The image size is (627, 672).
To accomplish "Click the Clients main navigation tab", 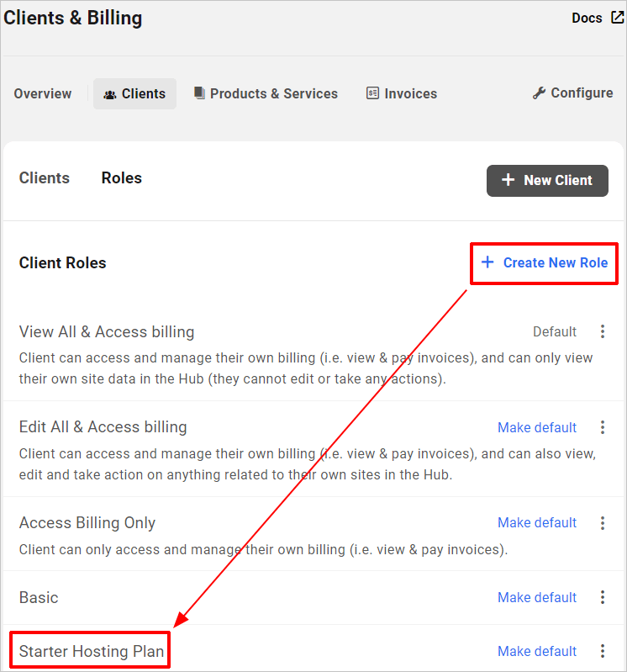I will 134,94.
